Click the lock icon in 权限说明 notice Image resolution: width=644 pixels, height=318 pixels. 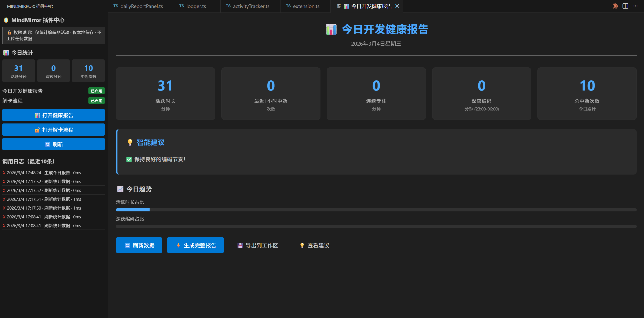pos(9,32)
